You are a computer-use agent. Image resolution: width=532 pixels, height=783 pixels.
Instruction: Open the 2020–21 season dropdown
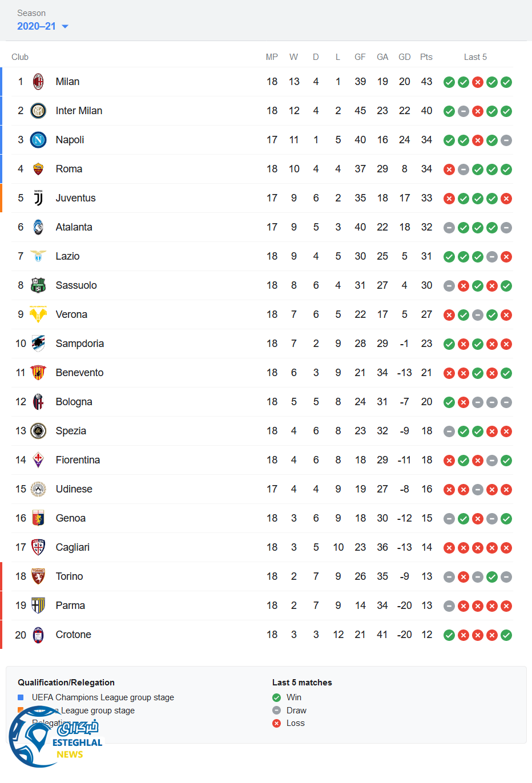[x=43, y=26]
